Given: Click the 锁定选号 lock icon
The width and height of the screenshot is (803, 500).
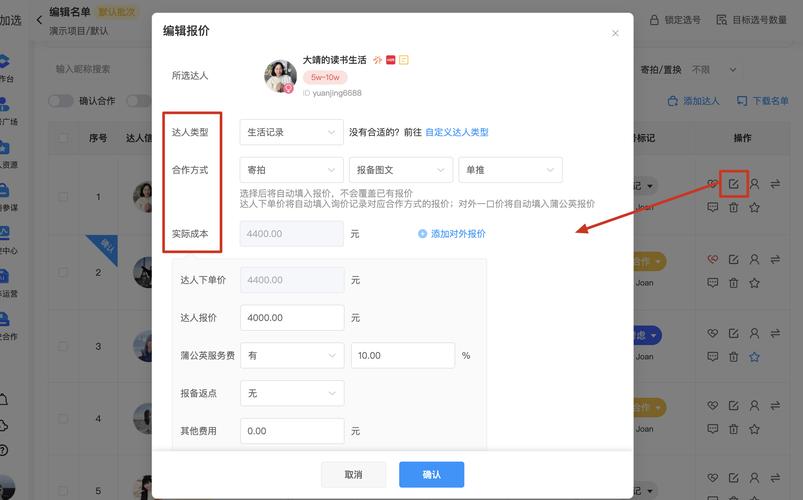Looking at the screenshot, I should click(655, 20).
